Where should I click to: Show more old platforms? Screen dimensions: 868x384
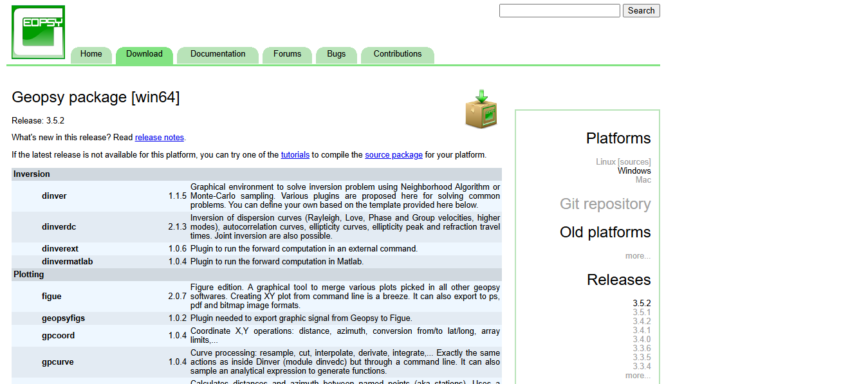(x=638, y=256)
